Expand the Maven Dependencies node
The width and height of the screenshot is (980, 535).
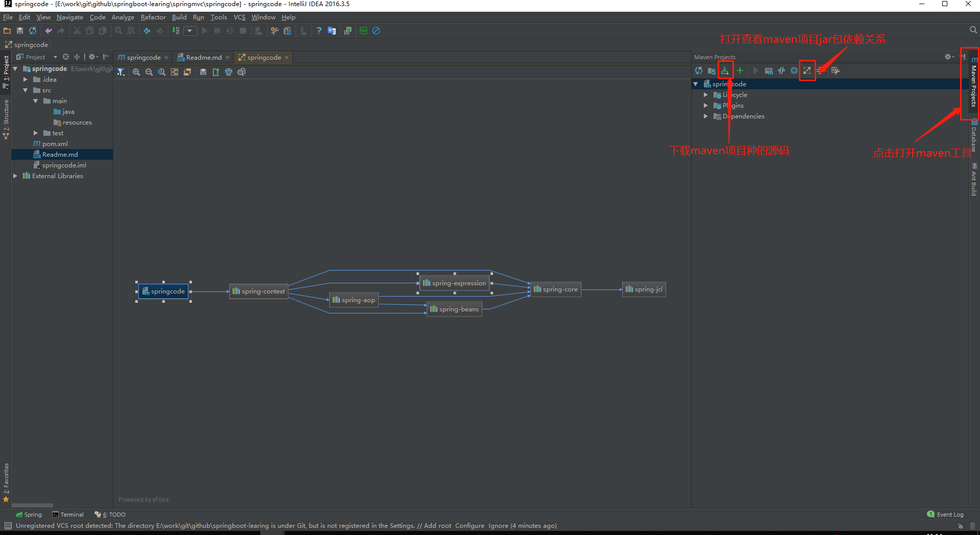(x=706, y=116)
